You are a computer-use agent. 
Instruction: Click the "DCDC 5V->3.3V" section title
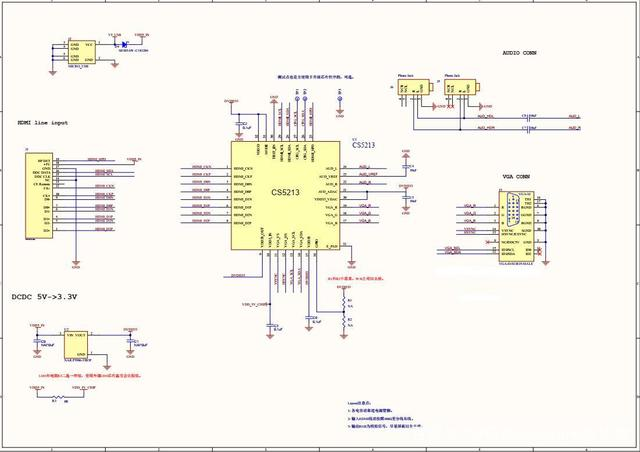click(44, 297)
